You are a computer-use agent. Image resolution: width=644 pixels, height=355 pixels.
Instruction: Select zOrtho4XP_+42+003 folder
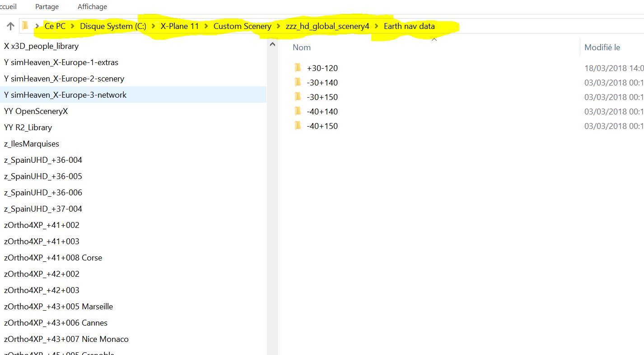42,290
